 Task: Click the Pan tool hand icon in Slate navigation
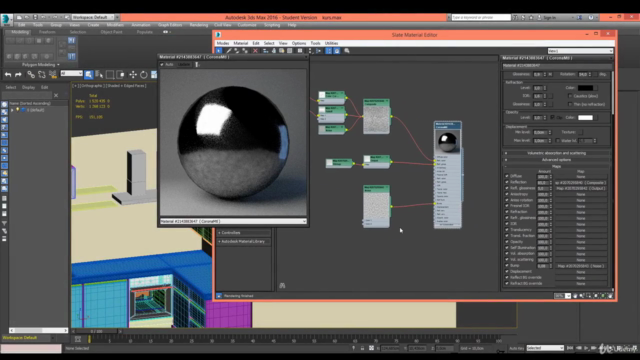(575, 296)
